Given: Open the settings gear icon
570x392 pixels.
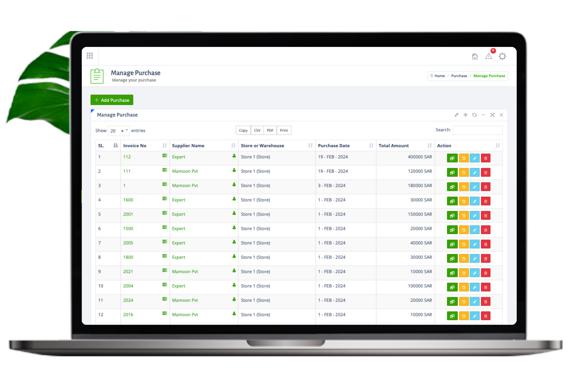Looking at the screenshot, I should coord(502,57).
